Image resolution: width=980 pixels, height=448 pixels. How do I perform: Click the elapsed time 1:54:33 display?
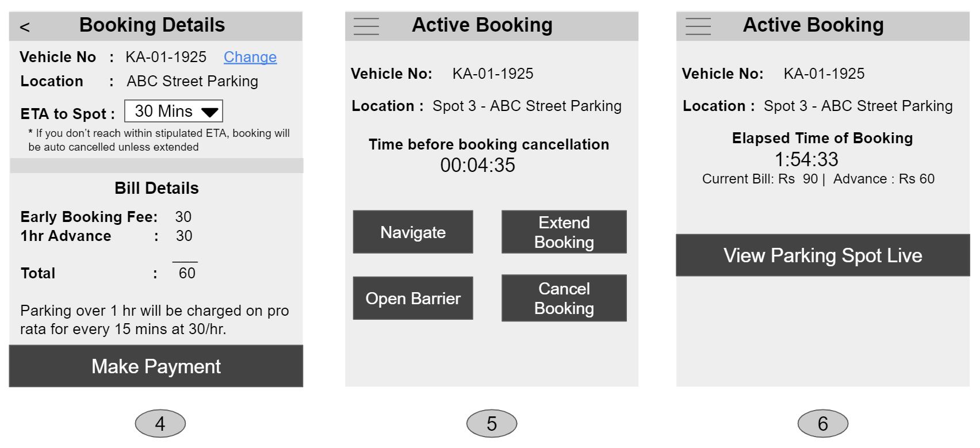pyautogui.click(x=806, y=159)
